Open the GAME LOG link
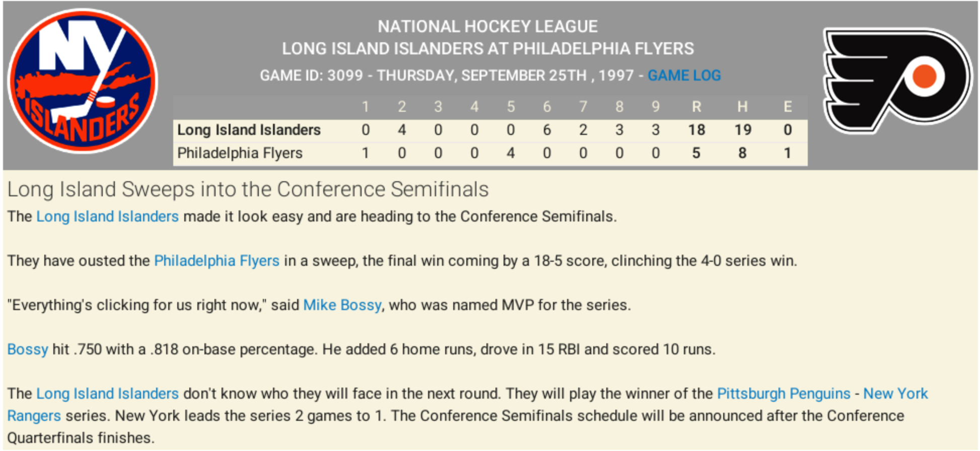This screenshot has width=980, height=451. tap(684, 76)
